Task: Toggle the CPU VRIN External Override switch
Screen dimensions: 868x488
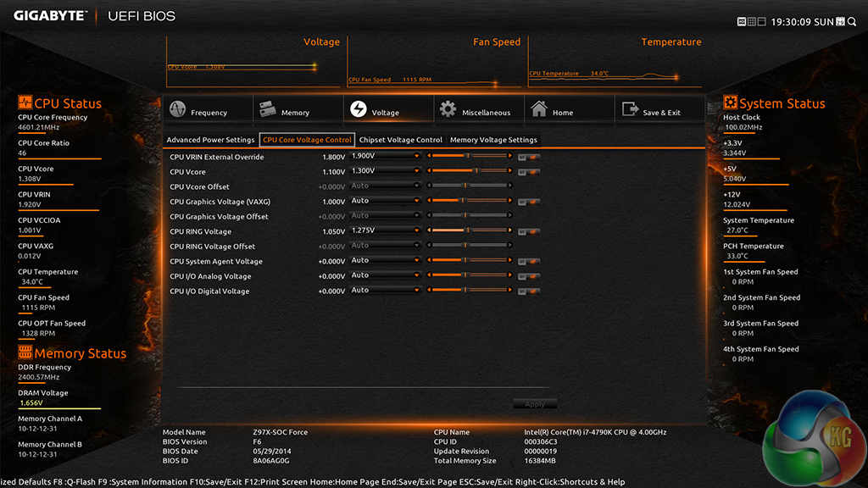Action: pos(530,157)
